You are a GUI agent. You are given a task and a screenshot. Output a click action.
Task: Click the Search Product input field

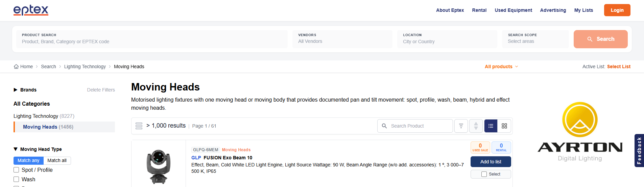[x=415, y=126]
